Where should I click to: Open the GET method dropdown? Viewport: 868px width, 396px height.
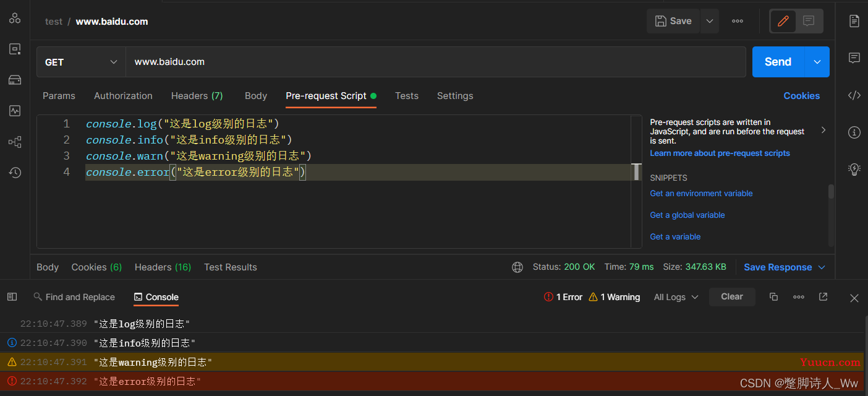tap(81, 62)
